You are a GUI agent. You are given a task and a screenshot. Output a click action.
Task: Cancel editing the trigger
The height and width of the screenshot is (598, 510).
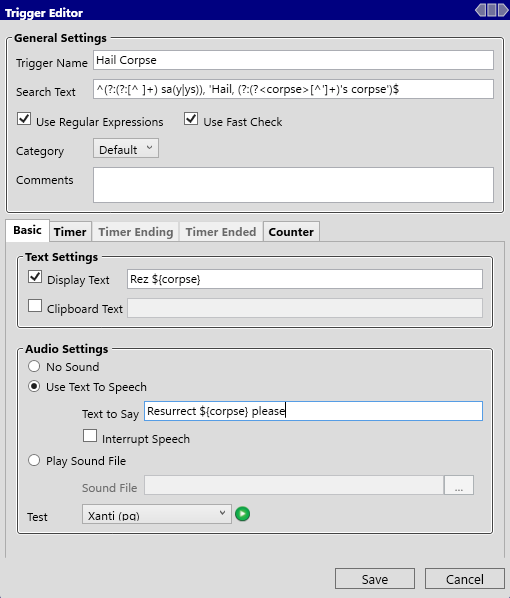465,579
